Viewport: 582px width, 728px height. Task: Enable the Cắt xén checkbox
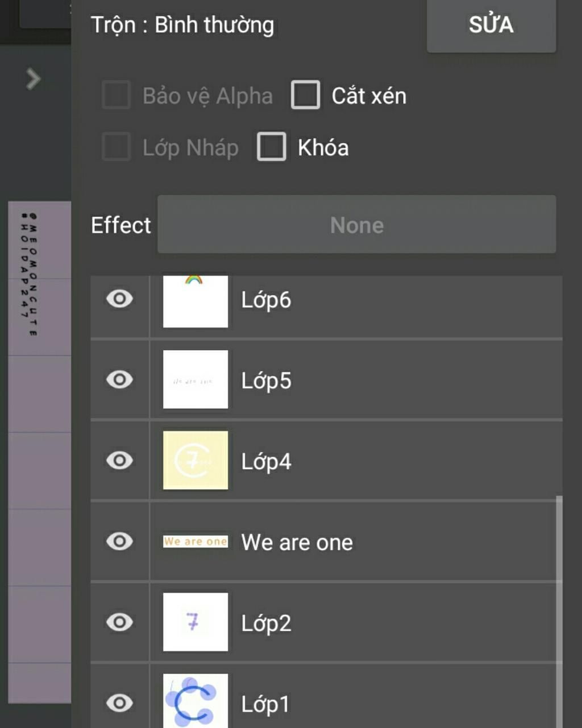click(x=305, y=94)
